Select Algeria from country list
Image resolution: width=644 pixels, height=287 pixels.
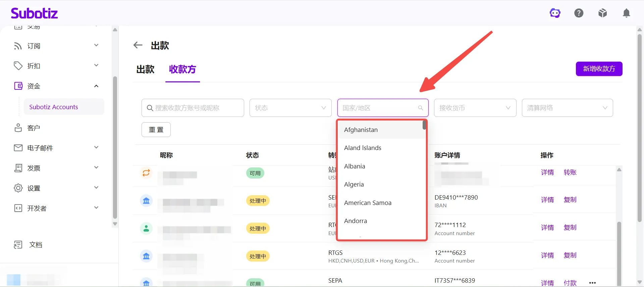coord(382,185)
